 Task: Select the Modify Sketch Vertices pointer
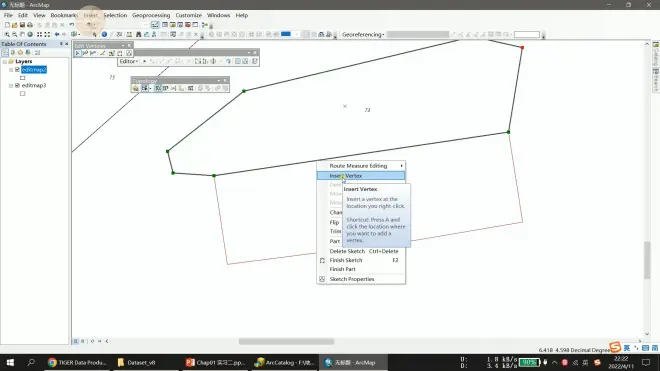[x=77, y=53]
